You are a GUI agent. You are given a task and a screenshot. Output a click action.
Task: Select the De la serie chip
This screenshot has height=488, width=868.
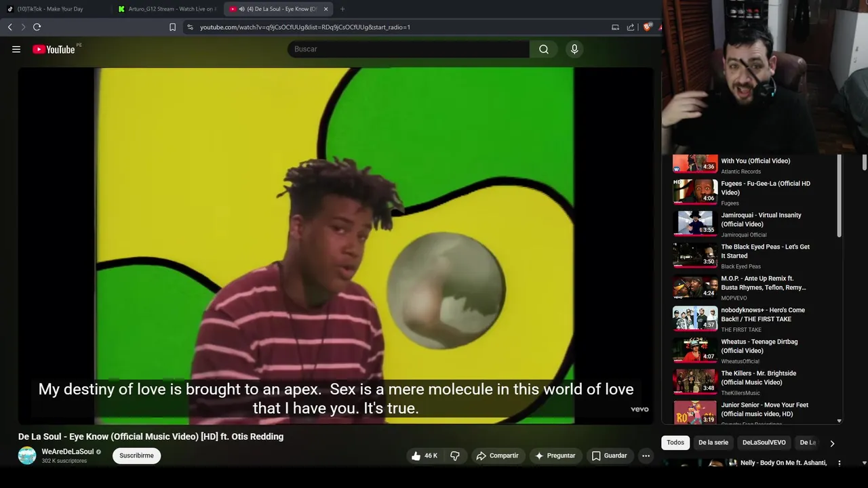point(713,443)
